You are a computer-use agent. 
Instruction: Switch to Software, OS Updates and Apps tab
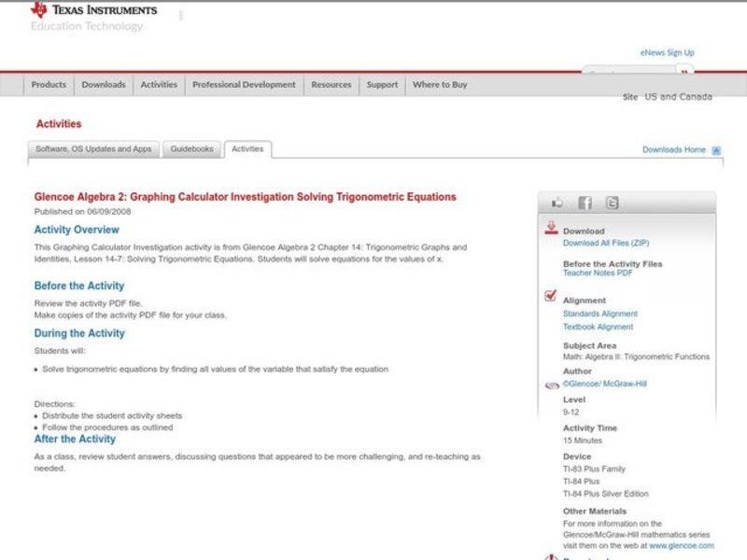pyautogui.click(x=93, y=149)
